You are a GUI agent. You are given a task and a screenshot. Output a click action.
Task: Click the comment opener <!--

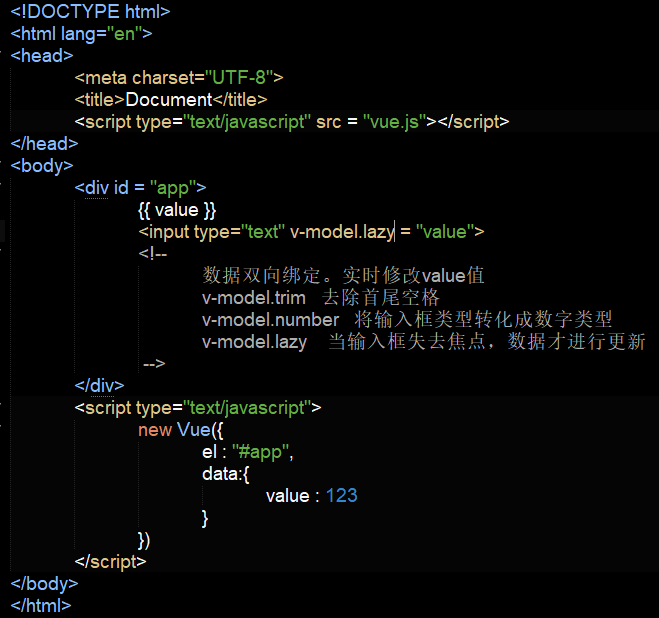153,254
